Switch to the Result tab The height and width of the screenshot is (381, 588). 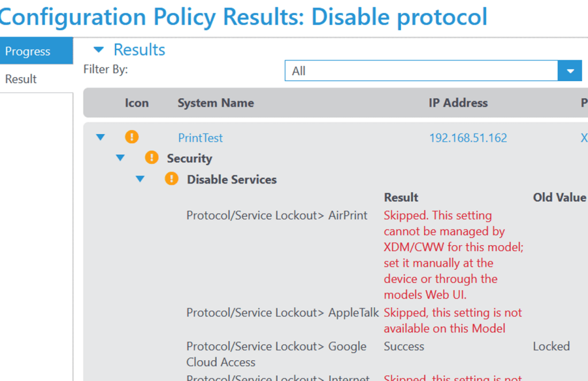[x=21, y=79]
